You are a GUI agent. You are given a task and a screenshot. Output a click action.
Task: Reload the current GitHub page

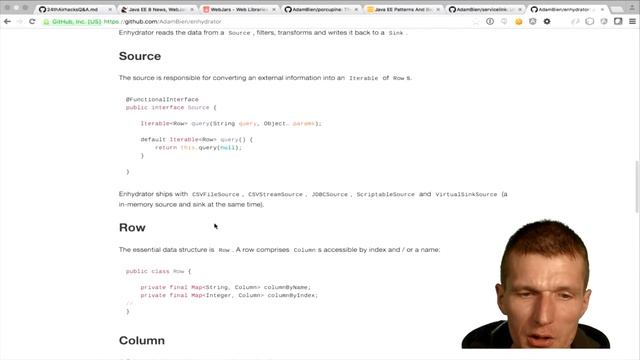point(32,21)
